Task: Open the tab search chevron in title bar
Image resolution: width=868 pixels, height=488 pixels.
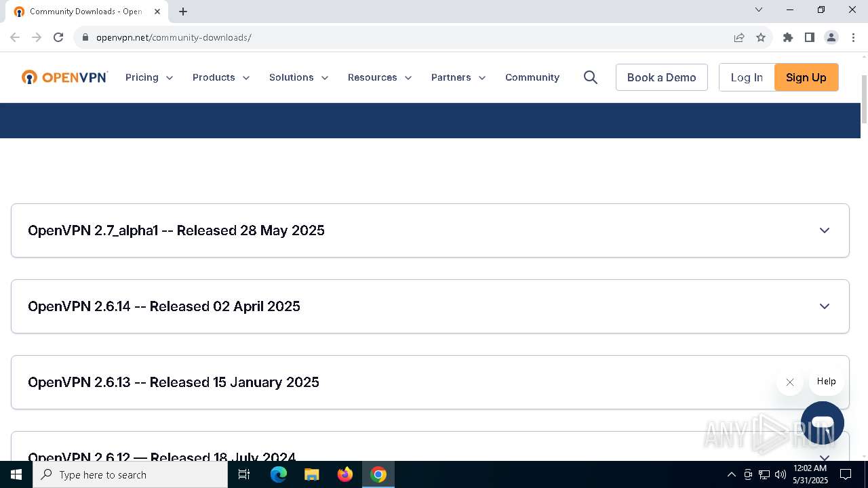Action: pyautogui.click(x=759, y=9)
